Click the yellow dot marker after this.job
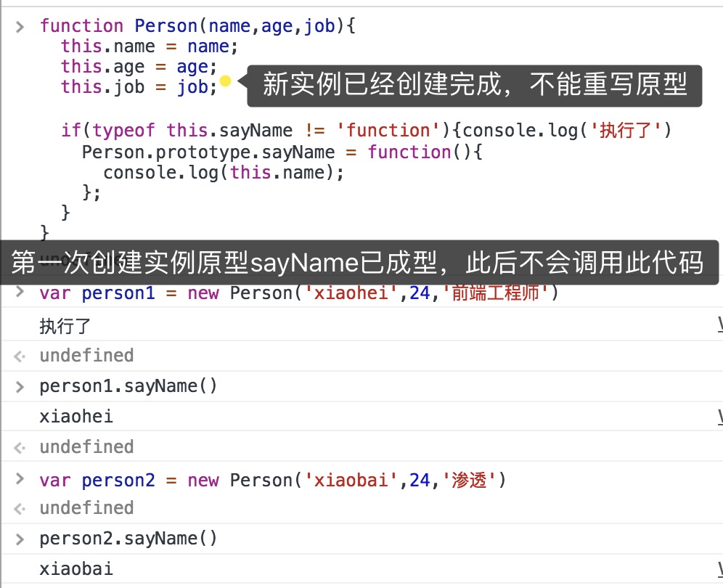 coord(225,82)
